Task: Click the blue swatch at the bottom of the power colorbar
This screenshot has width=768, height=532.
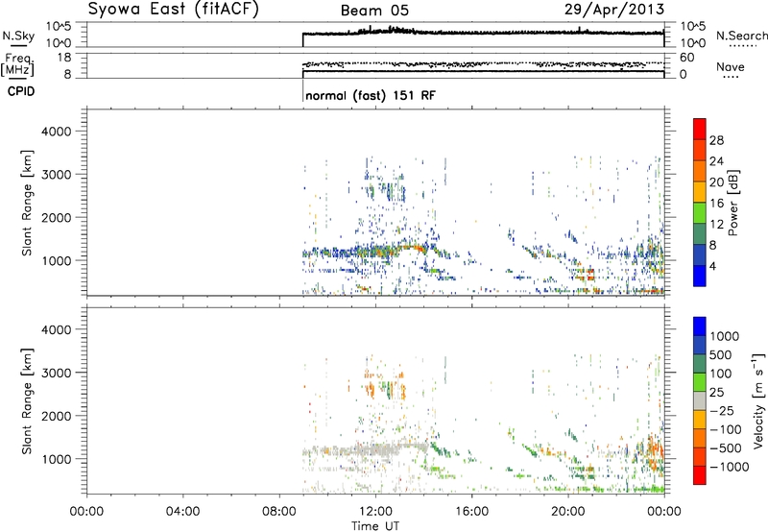Action: point(700,276)
